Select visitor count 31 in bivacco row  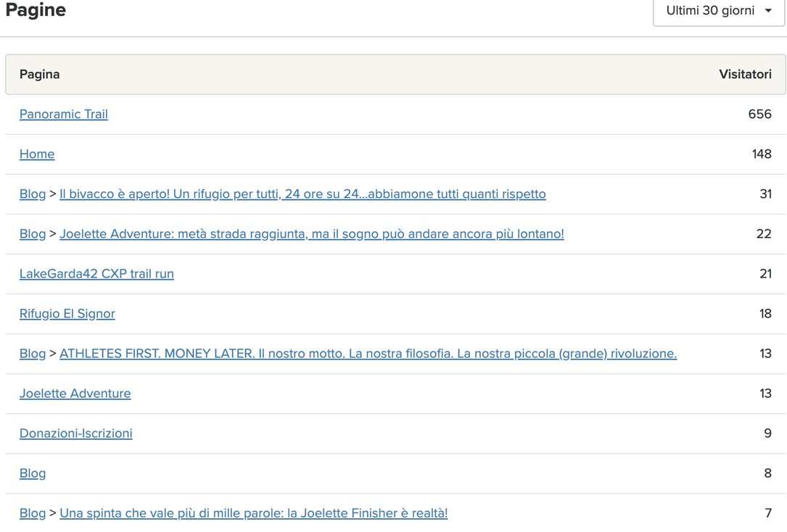tap(766, 194)
